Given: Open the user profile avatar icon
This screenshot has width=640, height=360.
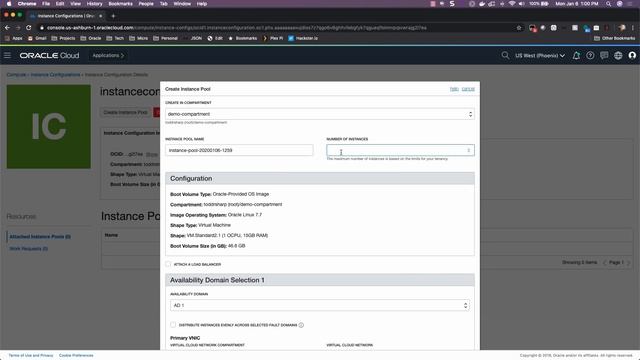Looking at the screenshot, I should (x=632, y=56).
